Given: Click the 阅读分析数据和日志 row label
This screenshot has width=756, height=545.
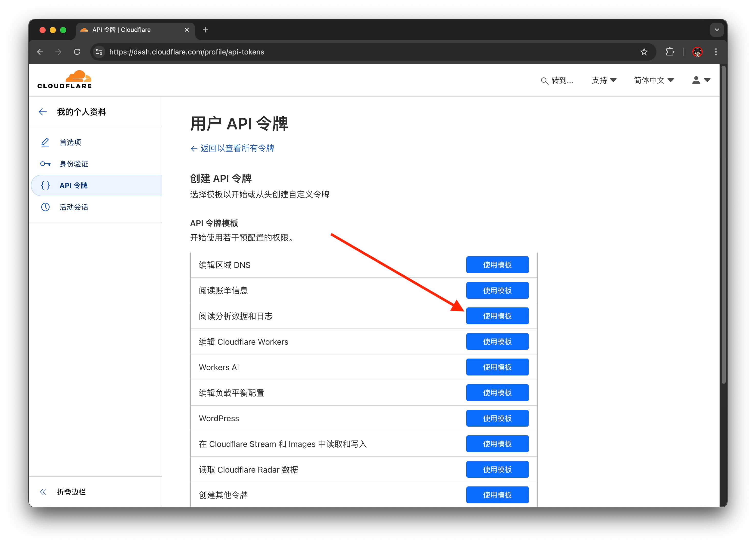Looking at the screenshot, I should (236, 316).
